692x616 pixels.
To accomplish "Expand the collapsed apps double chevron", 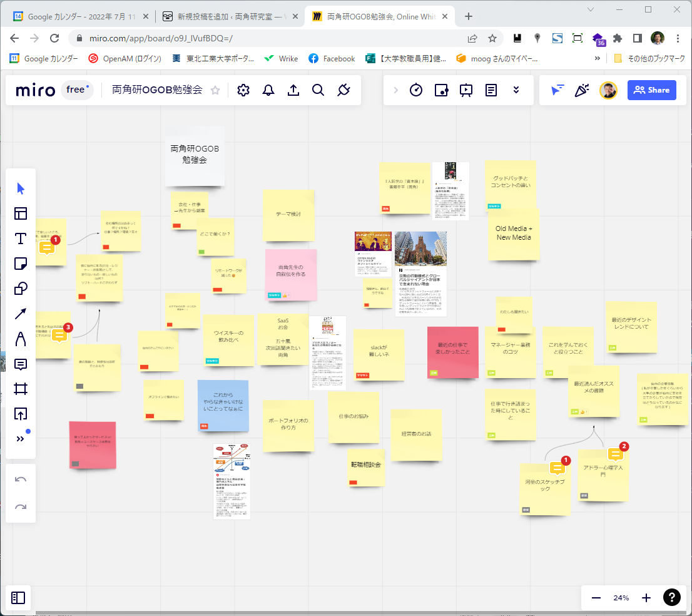I will pos(516,90).
